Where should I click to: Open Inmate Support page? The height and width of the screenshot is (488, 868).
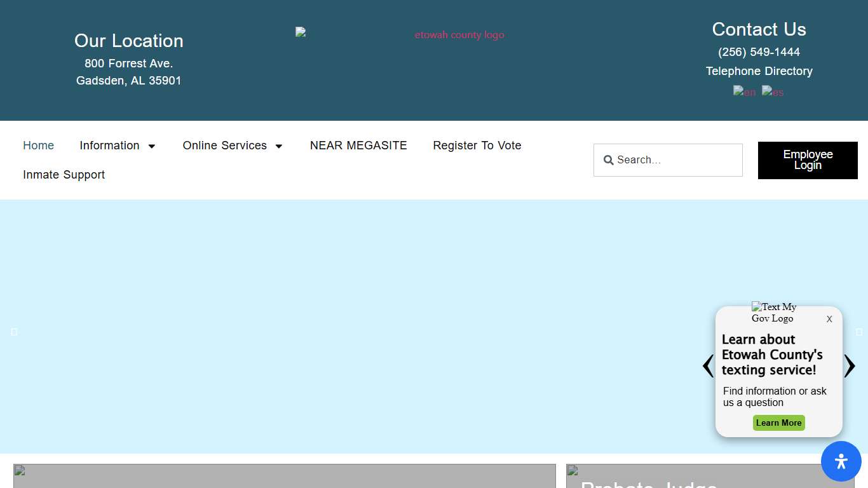64,175
